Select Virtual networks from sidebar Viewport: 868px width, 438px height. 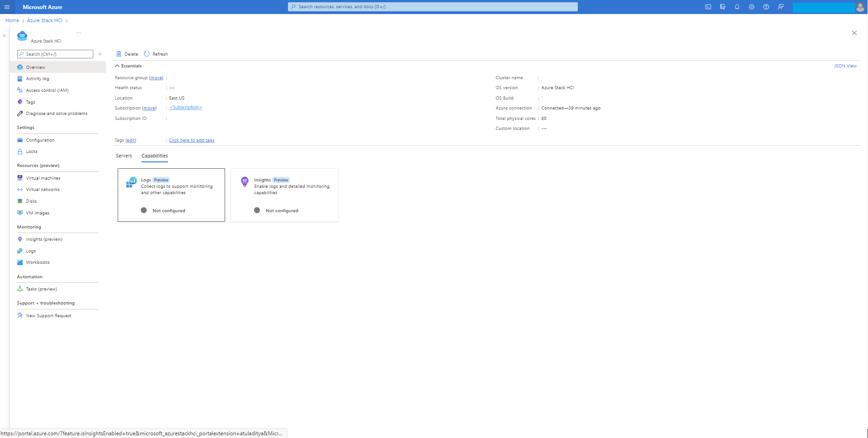pos(43,190)
